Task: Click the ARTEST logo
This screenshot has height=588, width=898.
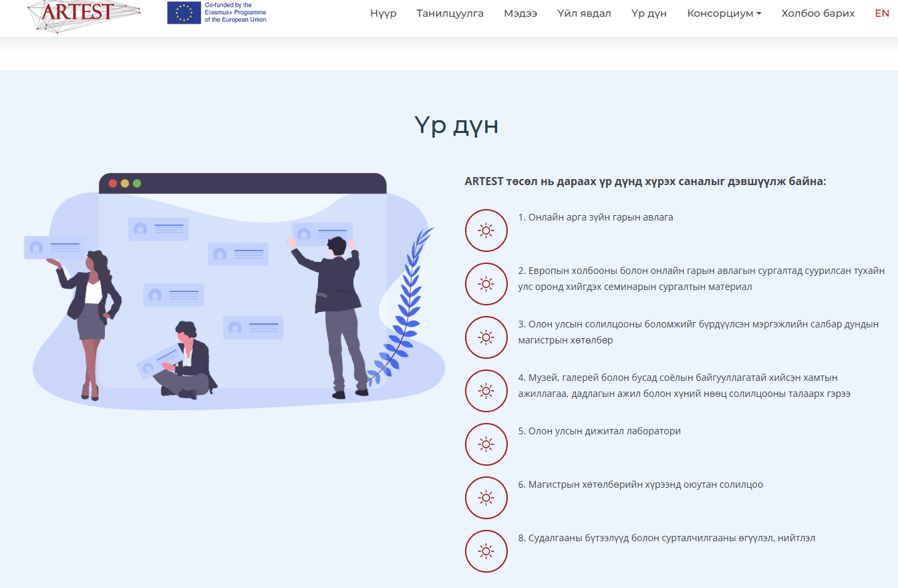Action: click(x=85, y=15)
